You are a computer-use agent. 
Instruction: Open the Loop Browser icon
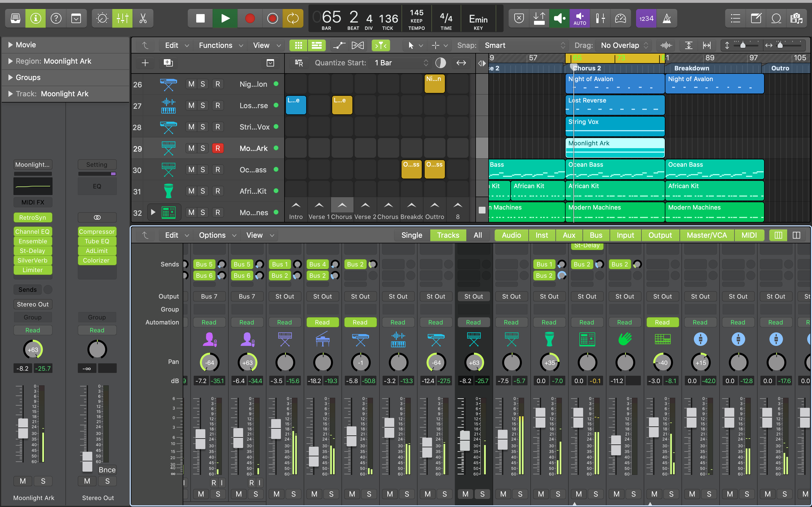click(776, 18)
